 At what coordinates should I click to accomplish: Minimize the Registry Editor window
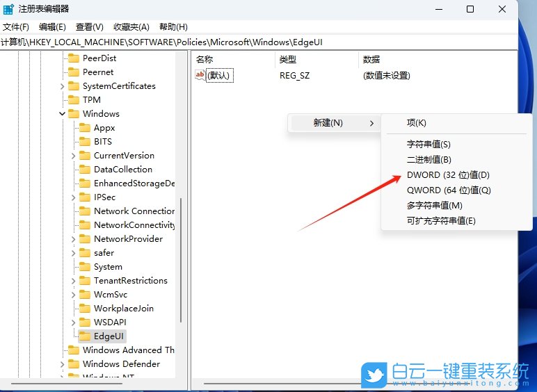(x=439, y=9)
